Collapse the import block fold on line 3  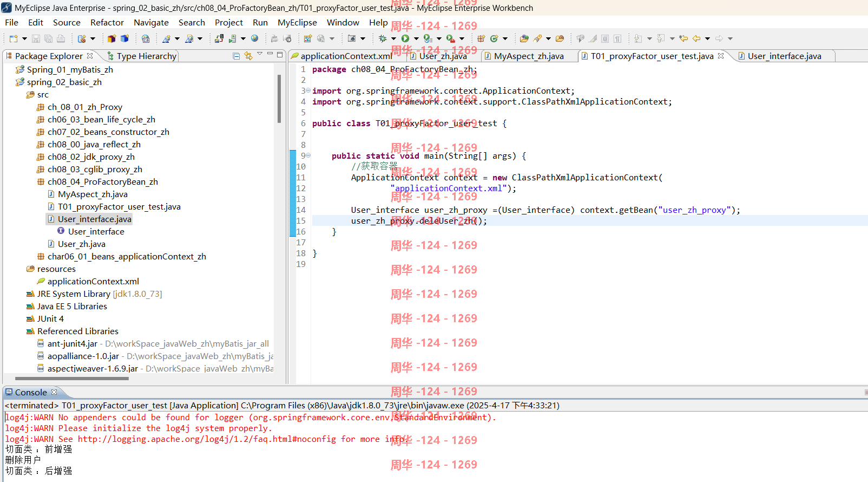coord(308,90)
